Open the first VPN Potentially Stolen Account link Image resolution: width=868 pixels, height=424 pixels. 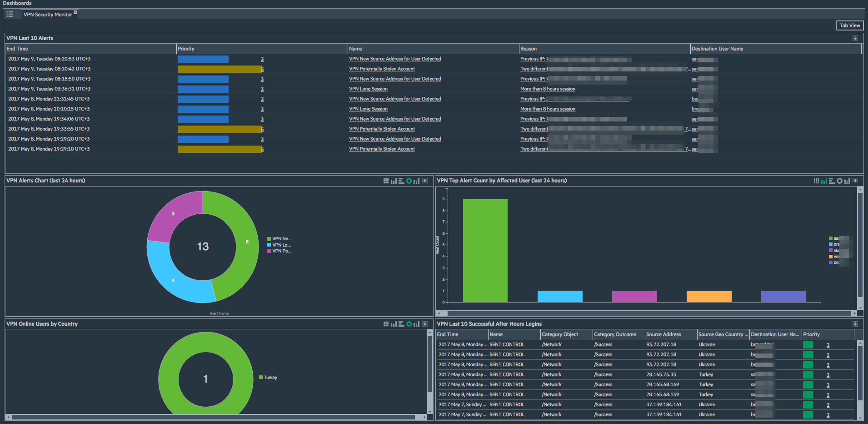coord(382,69)
